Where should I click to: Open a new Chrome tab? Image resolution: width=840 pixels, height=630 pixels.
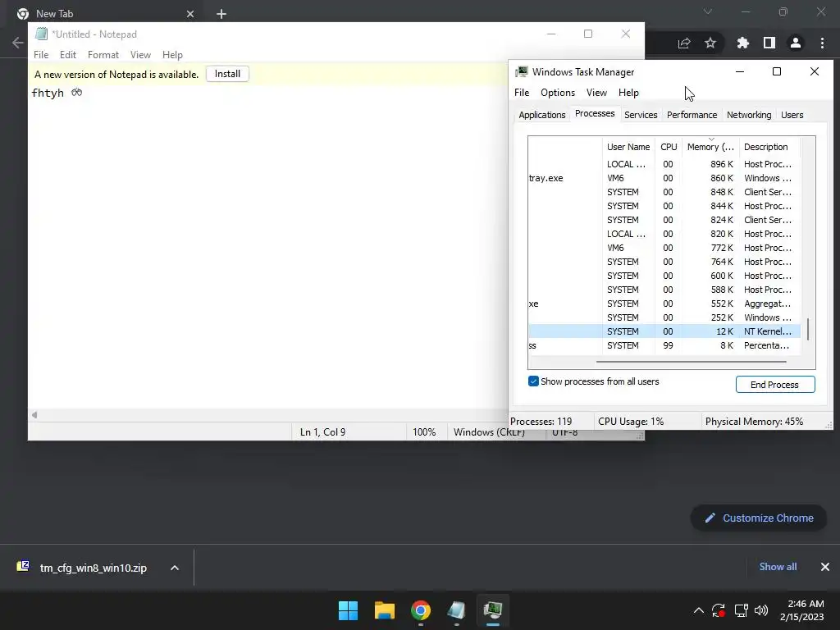click(x=221, y=14)
